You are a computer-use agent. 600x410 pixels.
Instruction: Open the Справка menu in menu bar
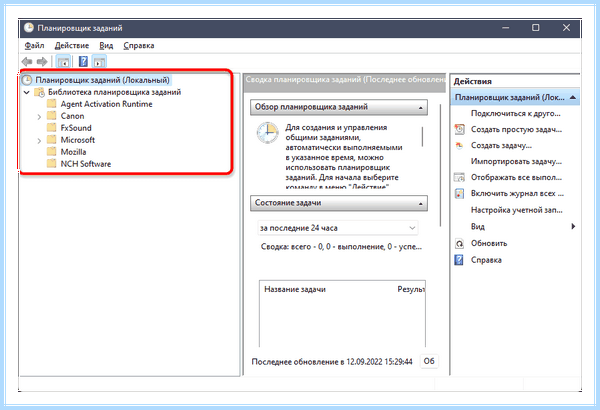(x=139, y=46)
